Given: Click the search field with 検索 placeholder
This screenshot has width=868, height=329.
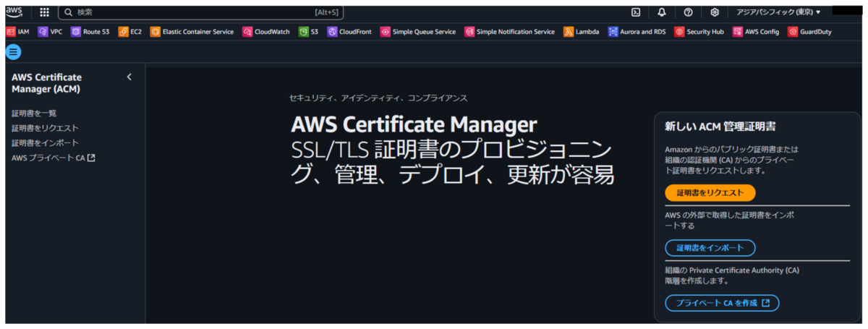Looking at the screenshot, I should (201, 12).
